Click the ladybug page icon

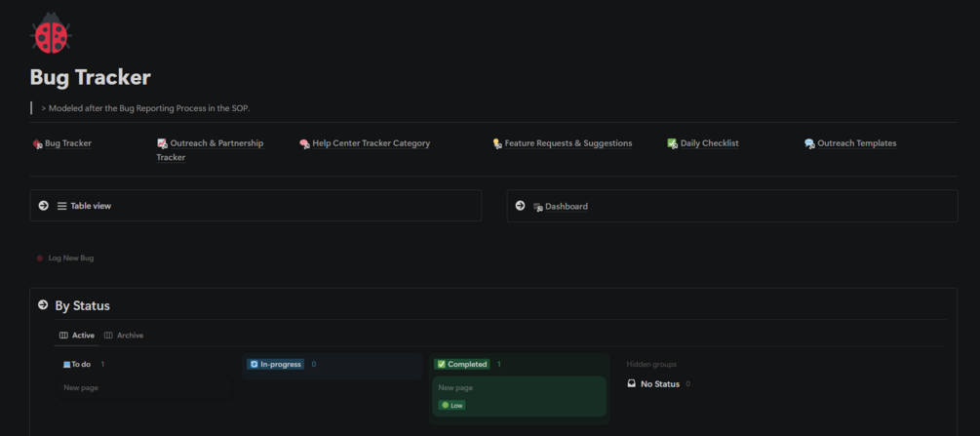pyautogui.click(x=51, y=34)
